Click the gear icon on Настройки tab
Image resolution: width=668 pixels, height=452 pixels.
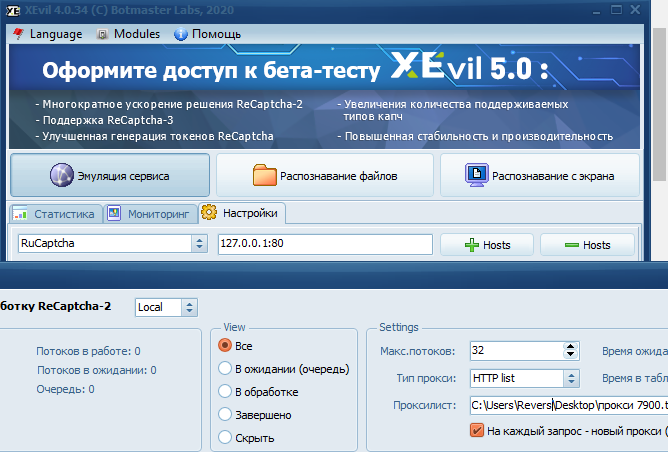click(x=209, y=212)
